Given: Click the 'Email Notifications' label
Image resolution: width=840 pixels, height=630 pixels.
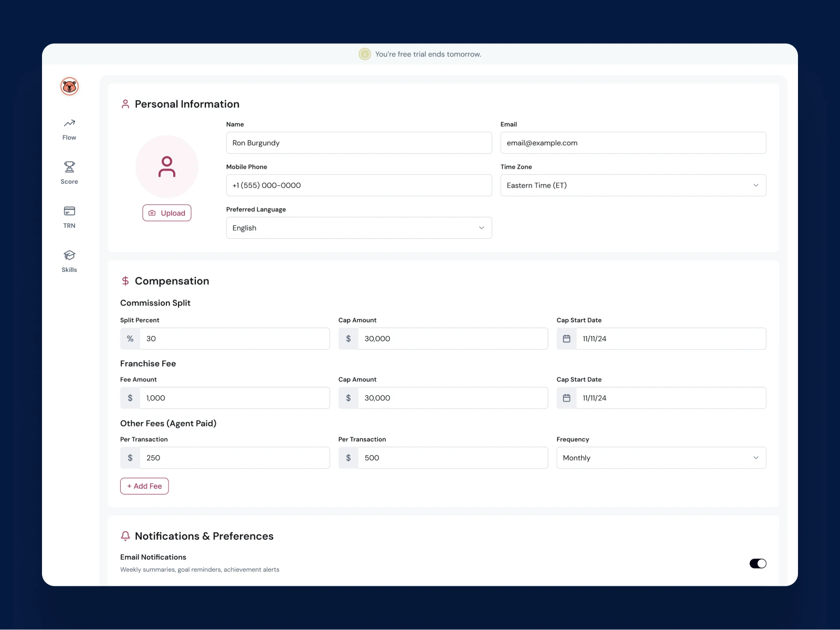Looking at the screenshot, I should (x=153, y=557).
